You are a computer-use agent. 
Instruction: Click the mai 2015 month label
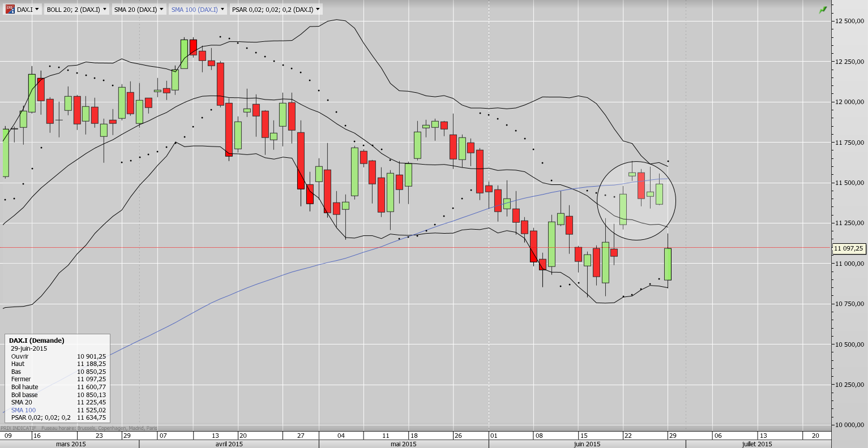point(403,444)
